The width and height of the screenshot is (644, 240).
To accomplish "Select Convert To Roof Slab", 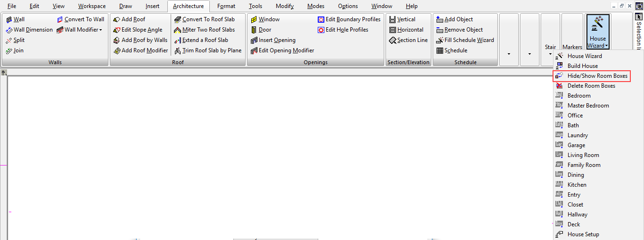I will tap(205, 19).
